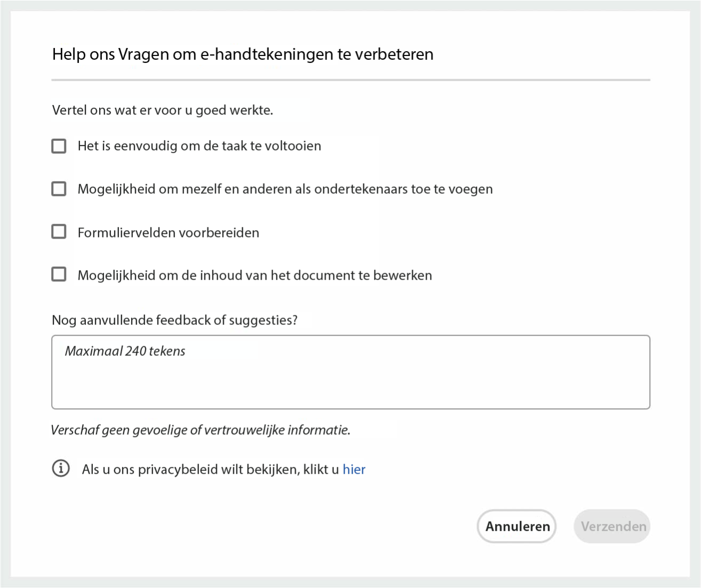Click the label text 'Het is eenvoudig om de taak te voltooien'
The image size is (701, 588).
[x=199, y=146]
